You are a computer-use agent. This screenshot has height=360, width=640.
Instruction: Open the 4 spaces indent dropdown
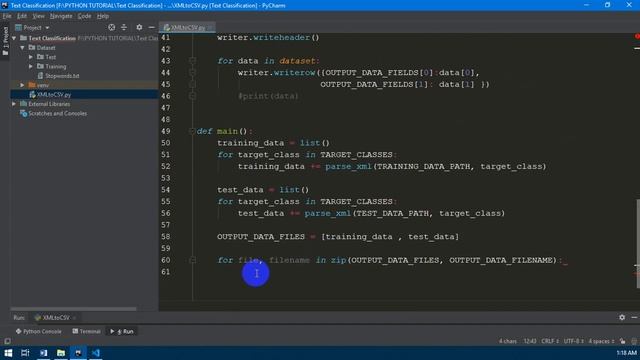tap(601, 341)
